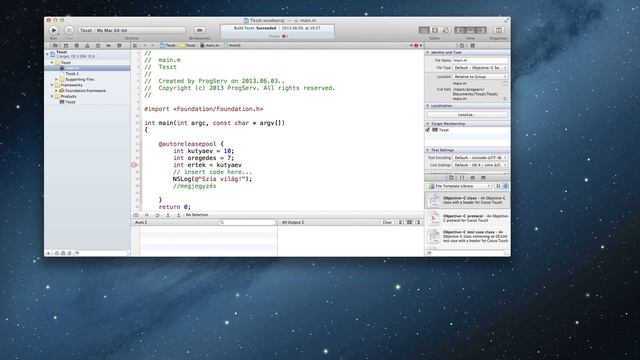Viewport: 640px width, 360px height.
Task: Collapse the Teszt project root in navigator
Action: [x=47, y=54]
